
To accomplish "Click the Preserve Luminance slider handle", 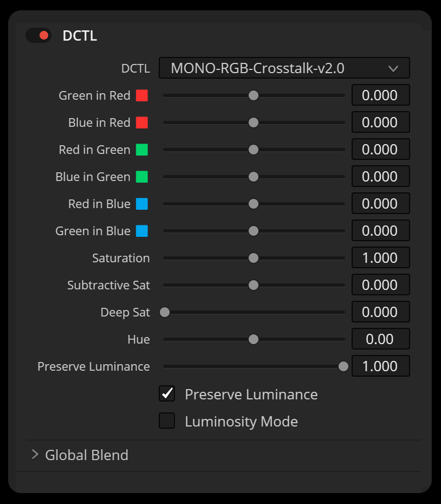I will coord(343,366).
